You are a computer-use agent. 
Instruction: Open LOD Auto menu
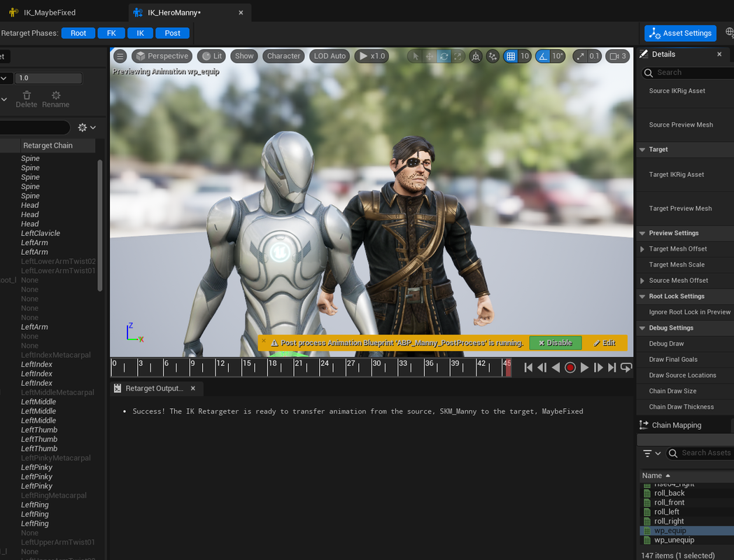(x=330, y=56)
